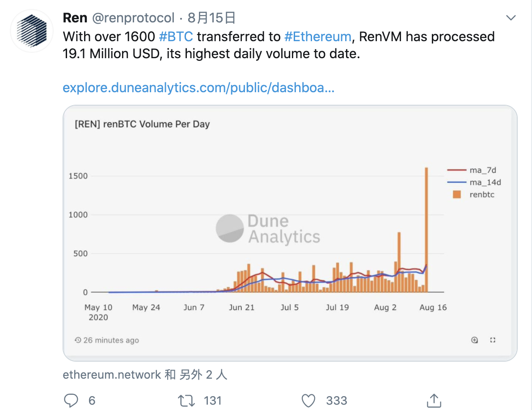This screenshot has width=532, height=410.
Task: Click the like count 333
Action: (x=337, y=401)
